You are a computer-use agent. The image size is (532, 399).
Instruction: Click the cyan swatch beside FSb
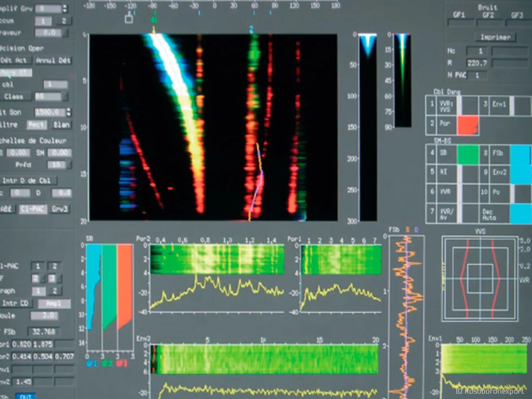tap(520, 155)
